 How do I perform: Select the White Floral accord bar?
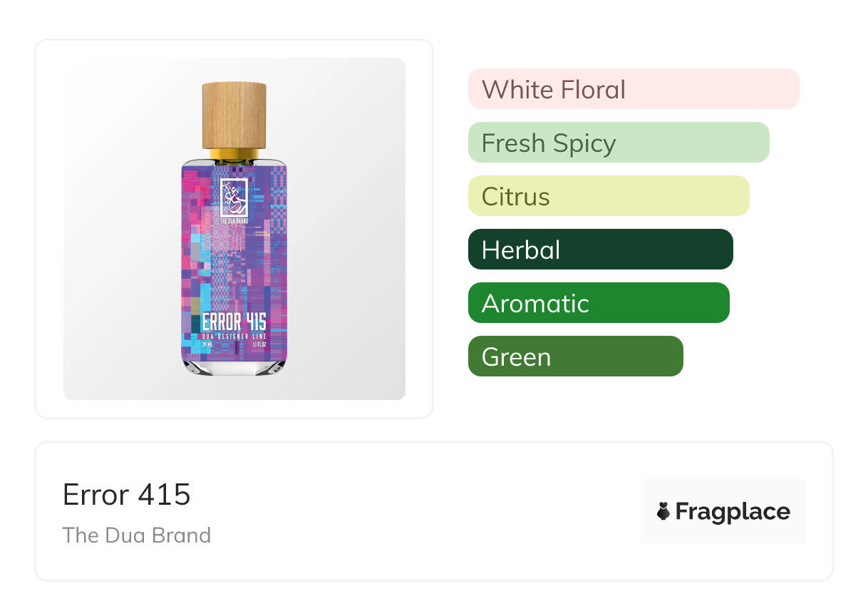[633, 89]
